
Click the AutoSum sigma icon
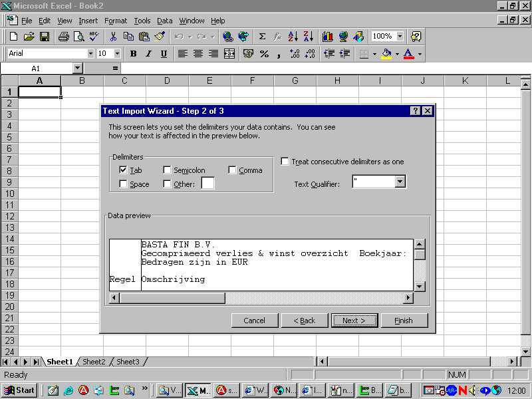[262, 37]
